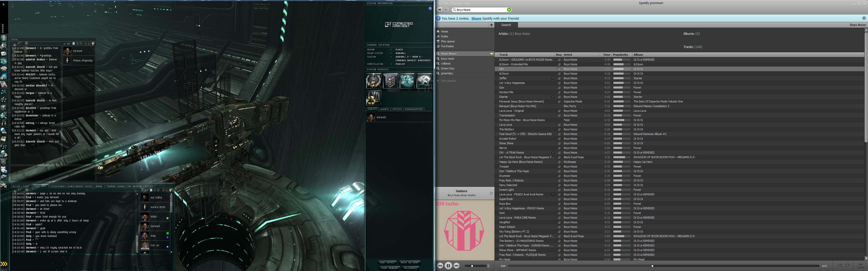868x271 pixels.
Task: Decrease font size in Local chat window
Action: pos(65,44)
